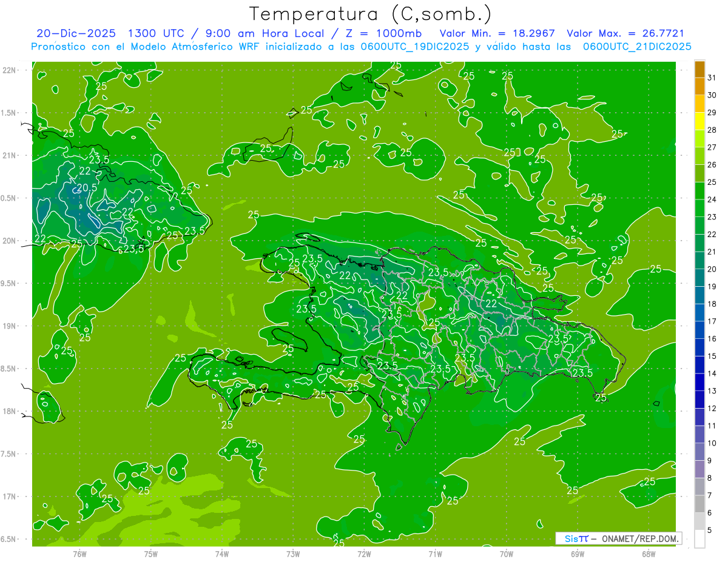Click the '72W' longitude axis label

coord(364,554)
